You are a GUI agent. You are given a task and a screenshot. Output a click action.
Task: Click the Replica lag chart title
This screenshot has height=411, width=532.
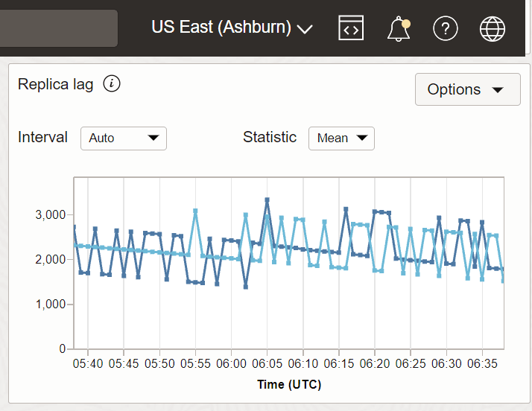pyautogui.click(x=56, y=83)
